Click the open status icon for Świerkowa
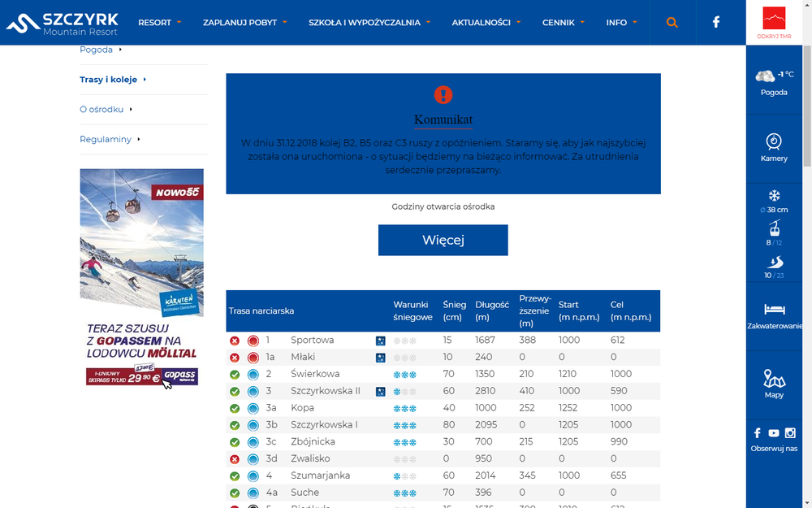This screenshot has width=812, height=508. tap(235, 374)
